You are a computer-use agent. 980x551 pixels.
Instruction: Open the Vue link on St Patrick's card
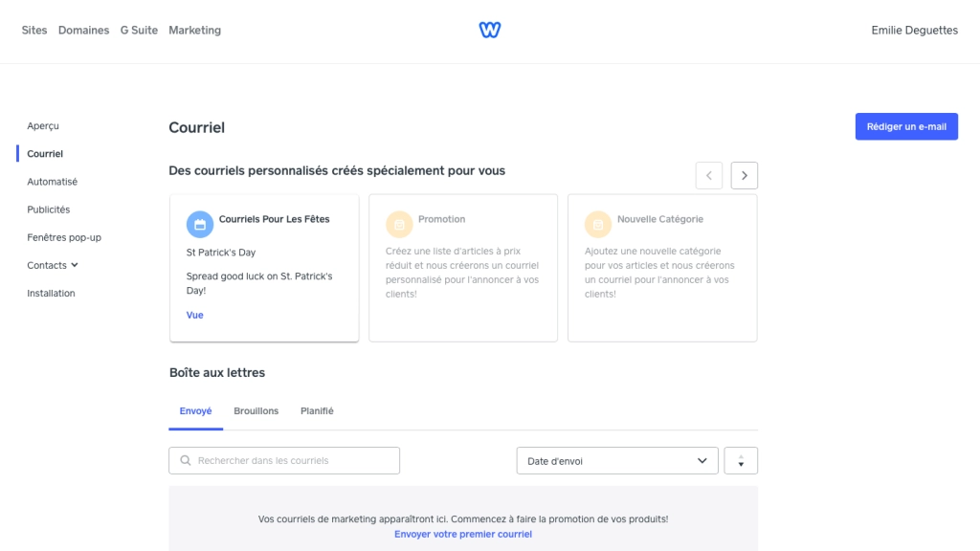[195, 315]
